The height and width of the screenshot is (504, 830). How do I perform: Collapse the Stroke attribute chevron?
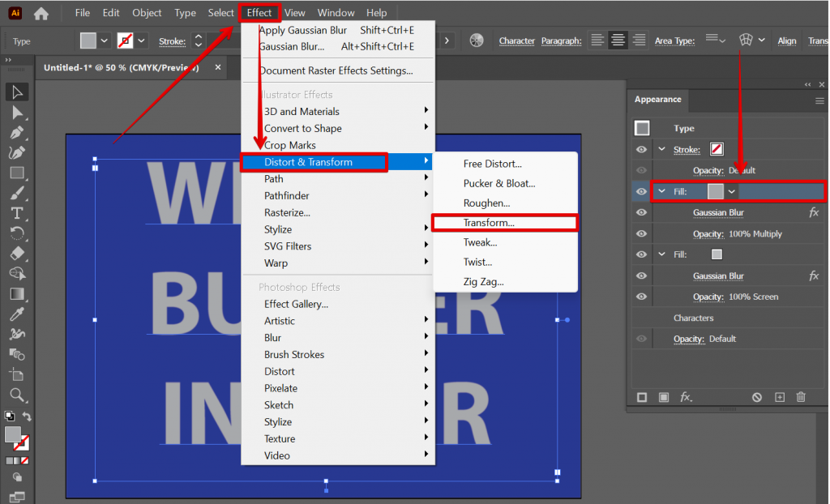(661, 149)
